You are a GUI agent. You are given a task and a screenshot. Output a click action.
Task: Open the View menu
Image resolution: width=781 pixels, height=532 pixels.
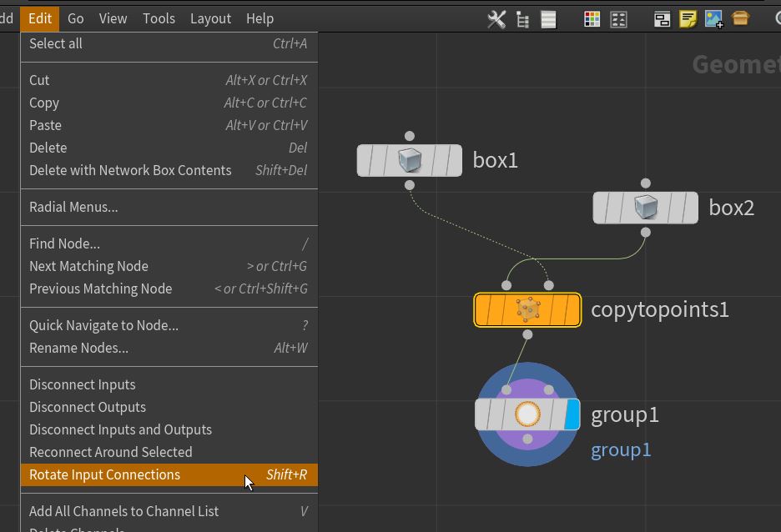[113, 19]
